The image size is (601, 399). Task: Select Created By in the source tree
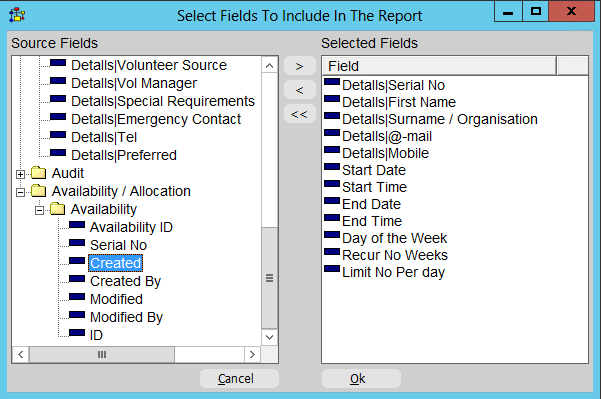(x=125, y=281)
